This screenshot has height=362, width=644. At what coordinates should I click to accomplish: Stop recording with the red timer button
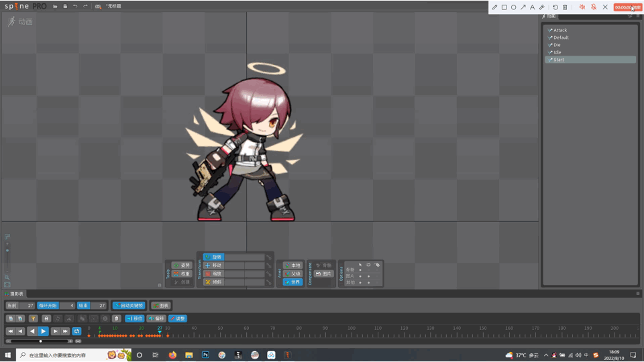point(627,7)
